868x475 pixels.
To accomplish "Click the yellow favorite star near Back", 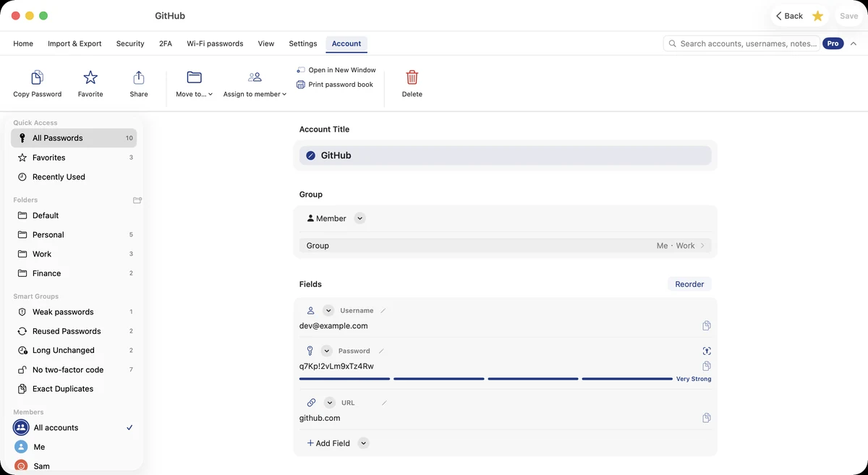I will tap(817, 16).
